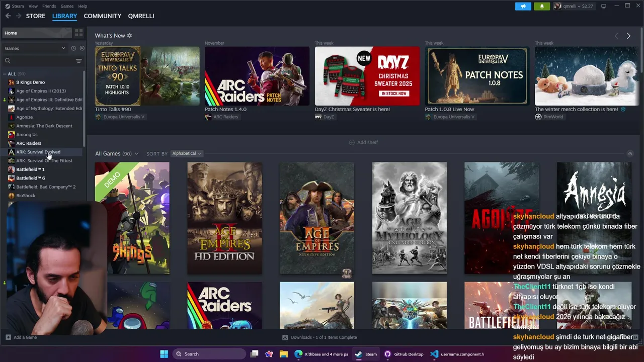Screen dimensions: 644x362
Task: Select Amnesia: The Dark Descent in list
Action: tap(44, 126)
